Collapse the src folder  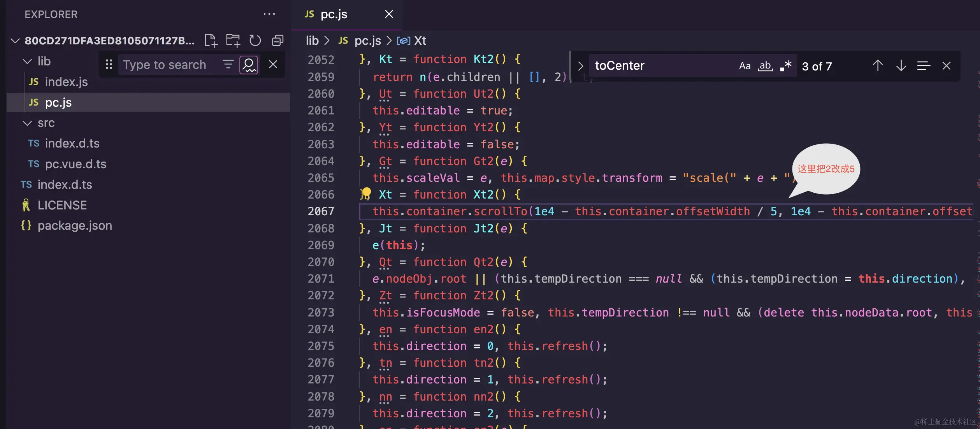point(27,123)
